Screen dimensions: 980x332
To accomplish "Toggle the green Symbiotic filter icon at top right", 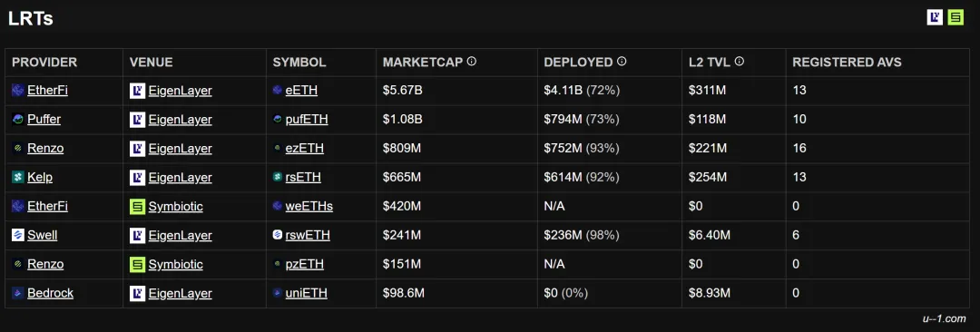I will point(955,17).
